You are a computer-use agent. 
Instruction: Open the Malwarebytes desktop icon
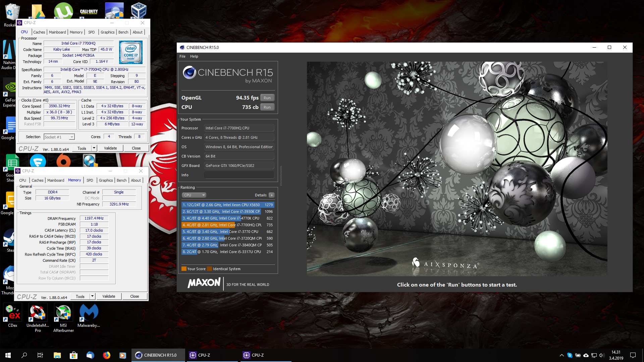pos(89,315)
